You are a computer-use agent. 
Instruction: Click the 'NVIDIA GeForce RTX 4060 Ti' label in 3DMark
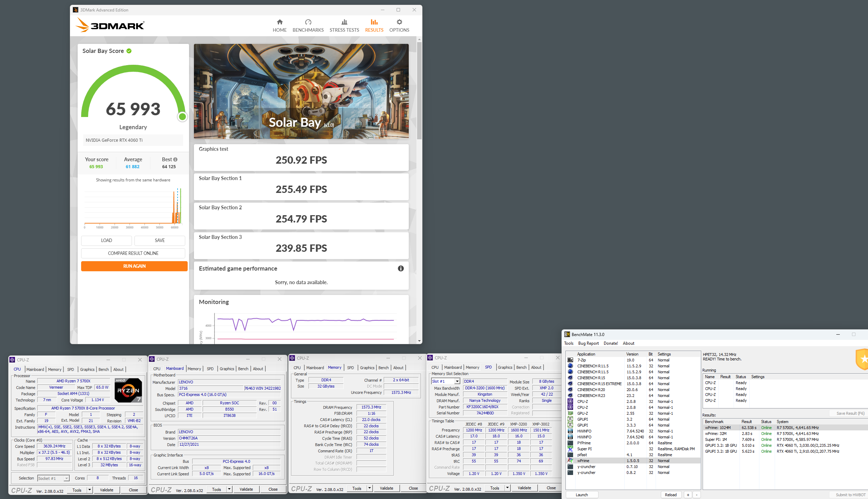[x=114, y=140]
